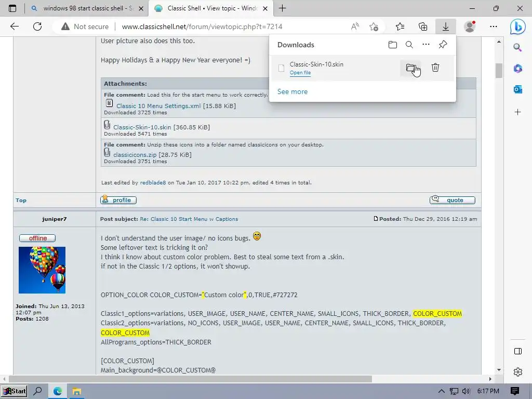The image size is (532, 399).
Task: Open the Favorites list icon
Action: 400,26
